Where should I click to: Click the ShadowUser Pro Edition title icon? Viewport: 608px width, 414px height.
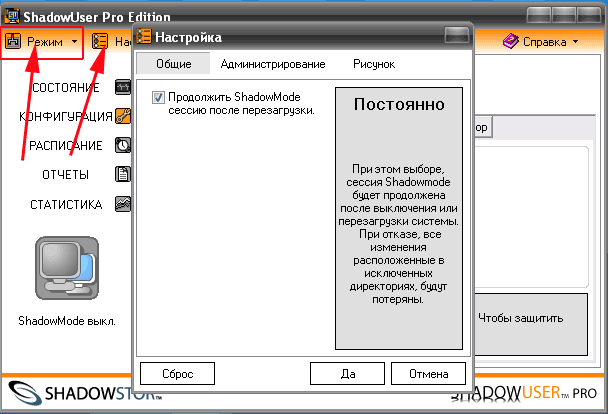tap(12, 16)
